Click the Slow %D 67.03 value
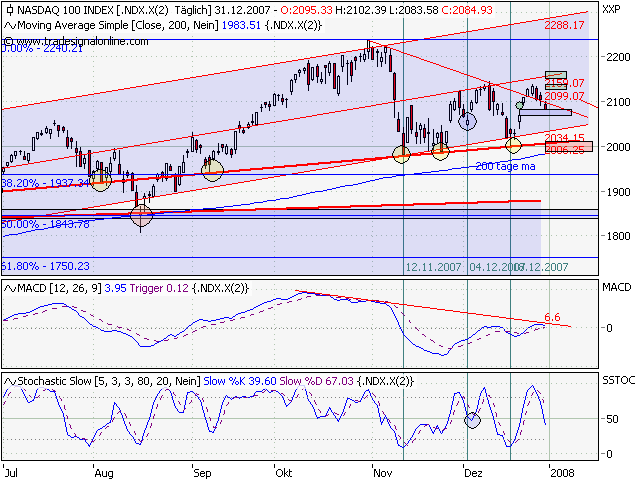Viewport: 640px width, 480px height. pyautogui.click(x=316, y=381)
